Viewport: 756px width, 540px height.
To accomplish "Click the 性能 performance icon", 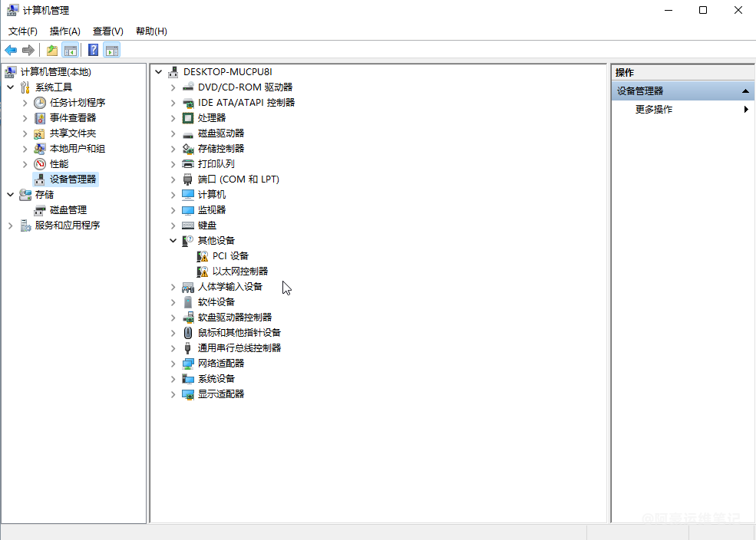I will tap(40, 163).
